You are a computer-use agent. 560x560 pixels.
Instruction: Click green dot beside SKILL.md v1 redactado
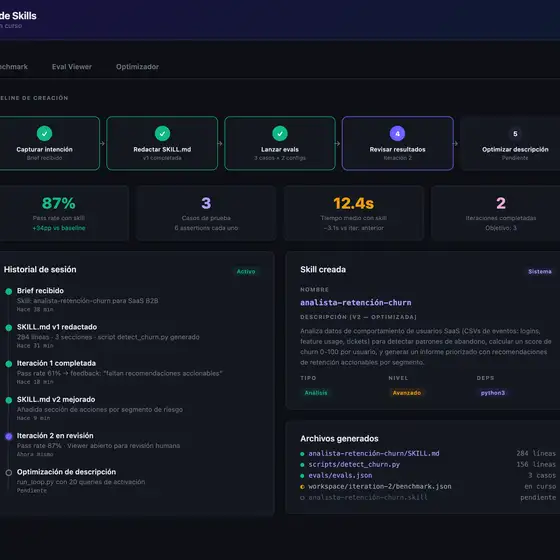click(9, 328)
